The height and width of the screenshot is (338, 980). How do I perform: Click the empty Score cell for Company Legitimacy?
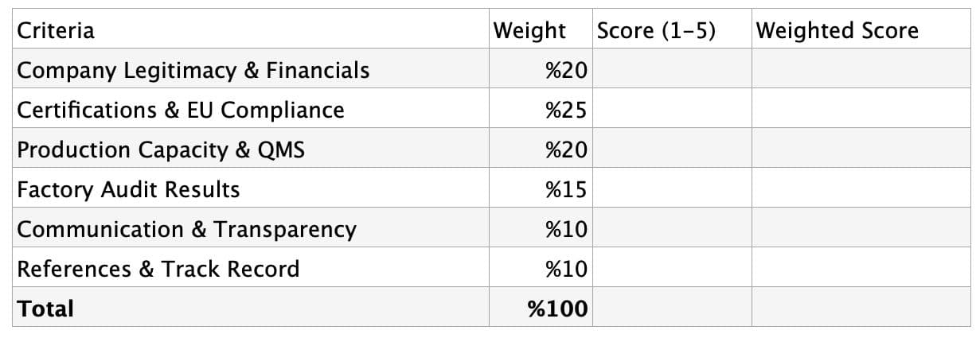[x=672, y=70]
